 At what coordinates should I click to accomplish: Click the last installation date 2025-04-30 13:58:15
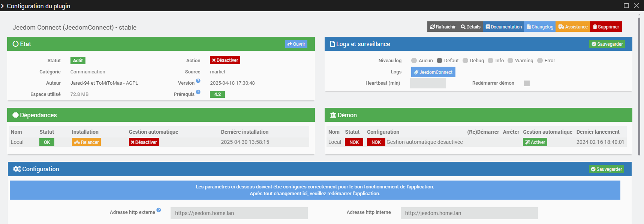coord(245,142)
